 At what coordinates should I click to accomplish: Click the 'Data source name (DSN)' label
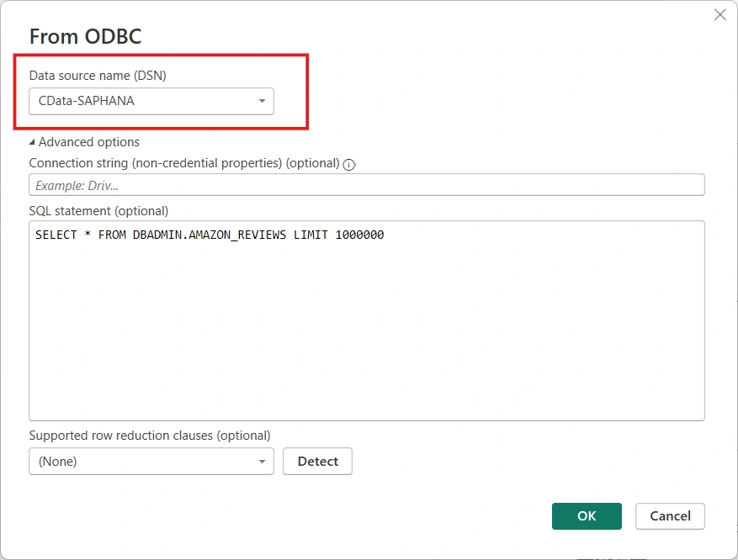point(98,75)
